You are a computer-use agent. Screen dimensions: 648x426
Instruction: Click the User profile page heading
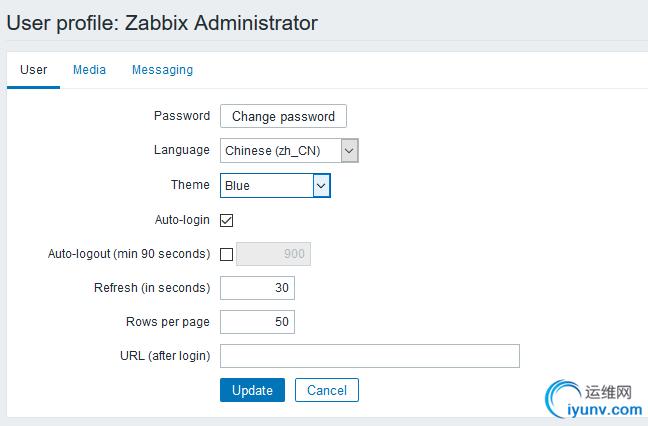pos(162,23)
